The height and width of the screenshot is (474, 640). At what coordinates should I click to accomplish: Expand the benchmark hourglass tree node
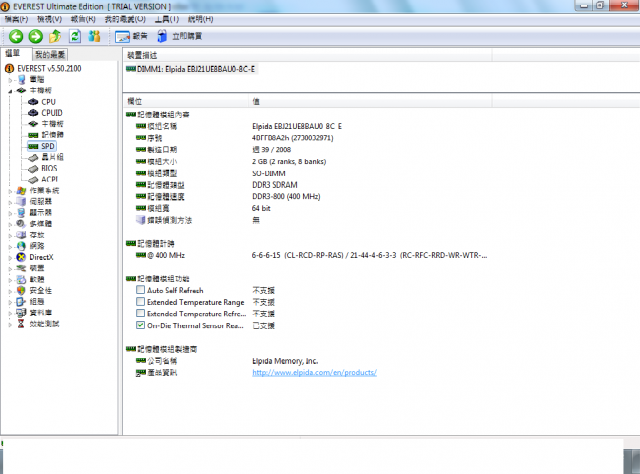[10, 324]
